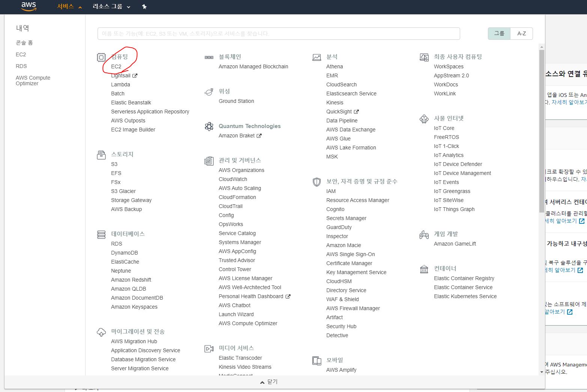This screenshot has width=587, height=392.
Task: Collapse the services panel with 닫기
Action: click(269, 382)
